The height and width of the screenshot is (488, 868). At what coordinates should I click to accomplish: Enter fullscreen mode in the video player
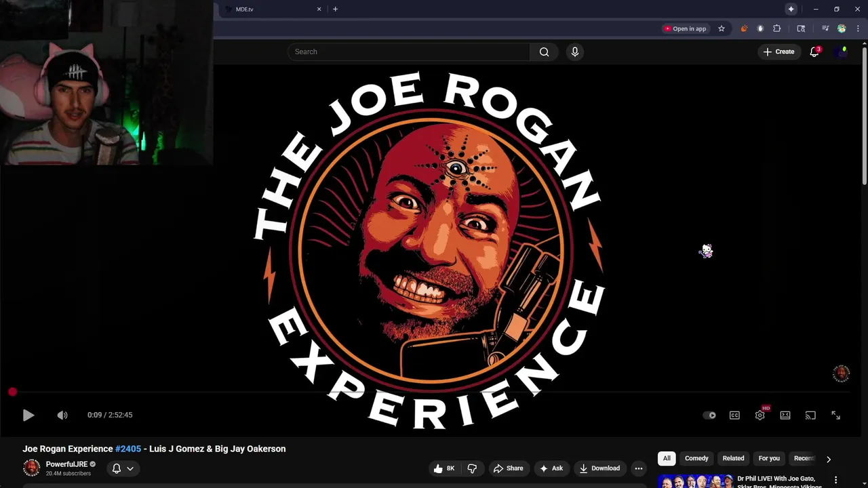(836, 415)
